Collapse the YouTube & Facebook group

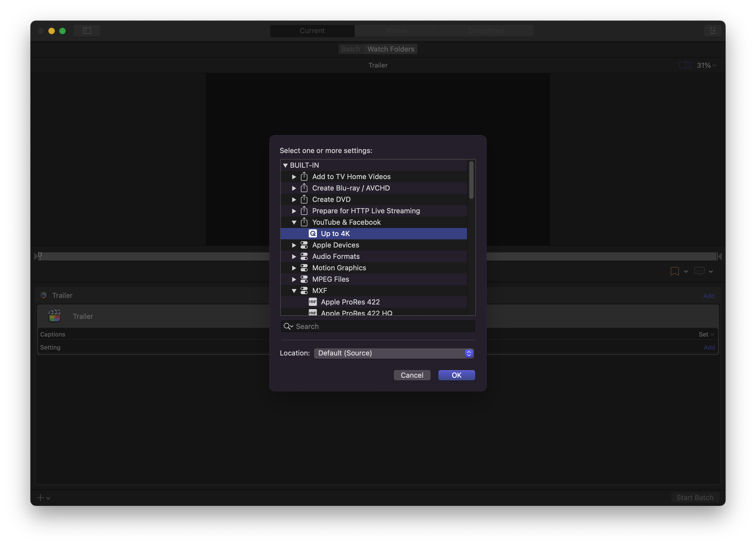tap(294, 222)
